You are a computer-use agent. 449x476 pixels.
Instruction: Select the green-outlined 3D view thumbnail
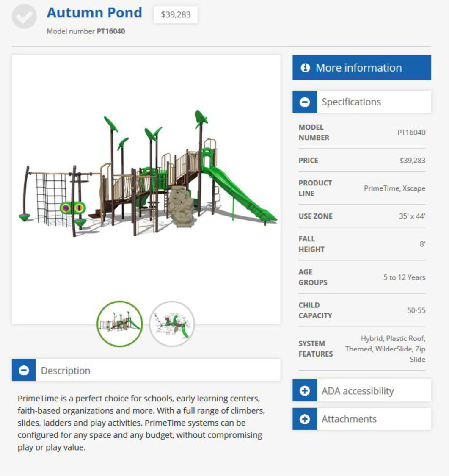120,324
